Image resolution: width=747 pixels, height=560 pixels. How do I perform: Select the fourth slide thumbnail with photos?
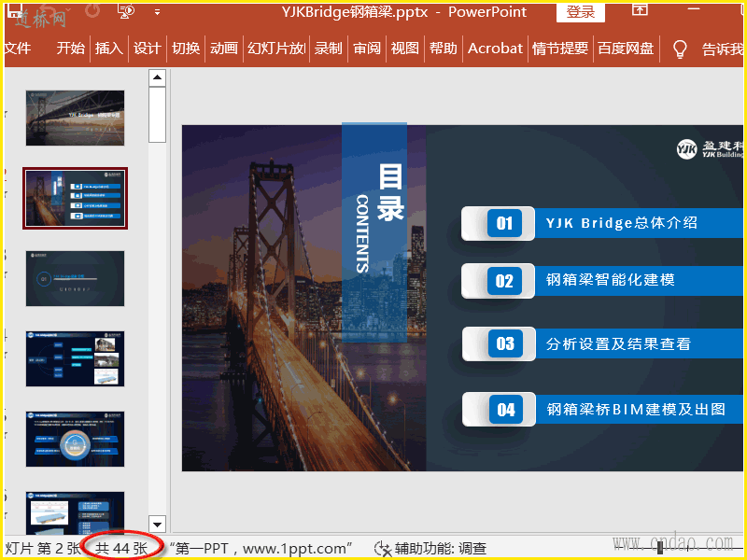tap(76, 358)
